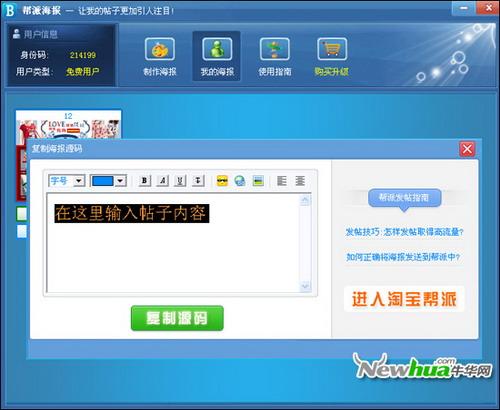Click the white square below the green one
500x410 pixels.
(x=22, y=231)
